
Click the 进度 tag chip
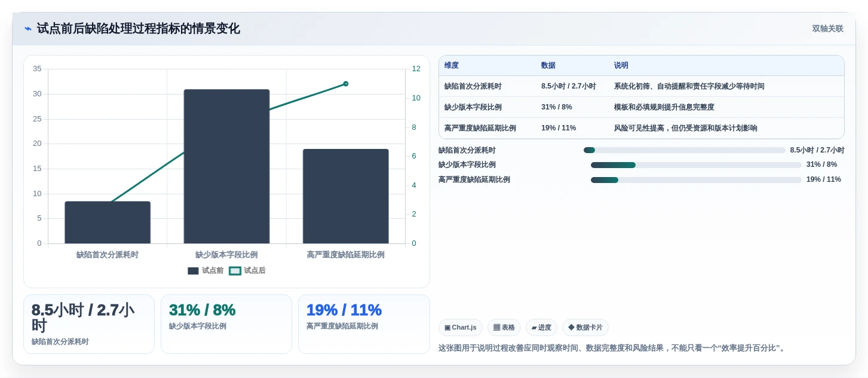[x=541, y=328]
